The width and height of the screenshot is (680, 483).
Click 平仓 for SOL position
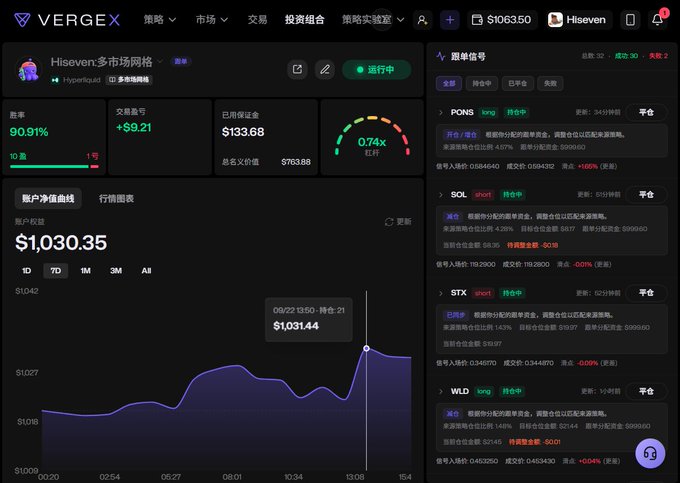point(646,195)
